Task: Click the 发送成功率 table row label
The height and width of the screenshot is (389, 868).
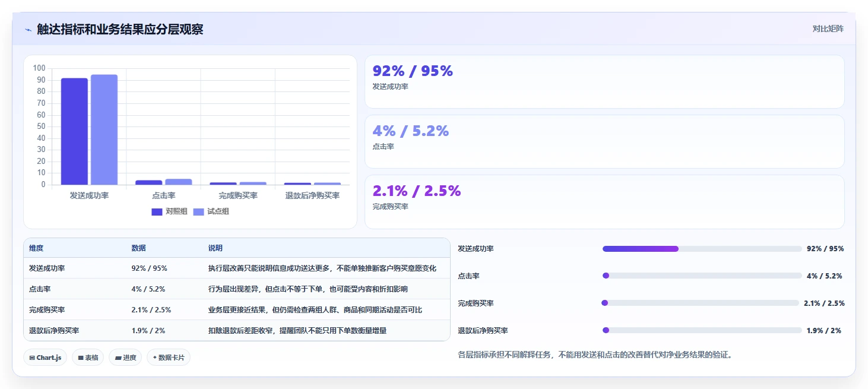Action: [x=47, y=268]
